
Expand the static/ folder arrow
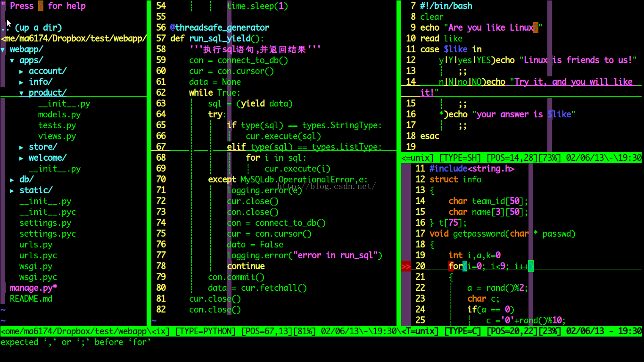pyautogui.click(x=12, y=190)
